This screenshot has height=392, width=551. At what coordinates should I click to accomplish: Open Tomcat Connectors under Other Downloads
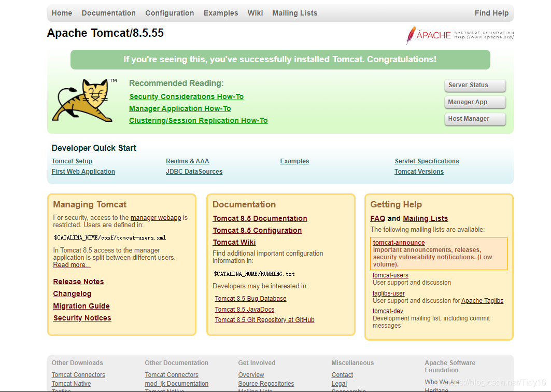(78, 375)
